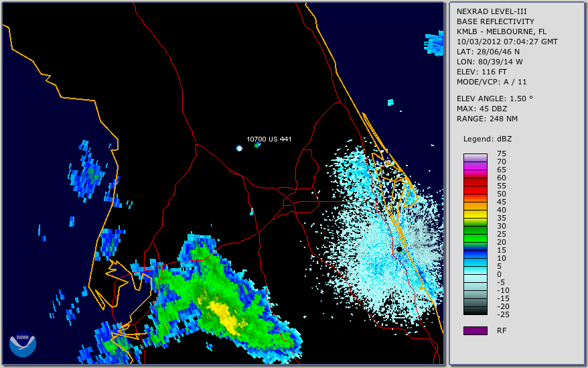Select the 'MODE/VCP: A / 11' line

click(x=492, y=82)
